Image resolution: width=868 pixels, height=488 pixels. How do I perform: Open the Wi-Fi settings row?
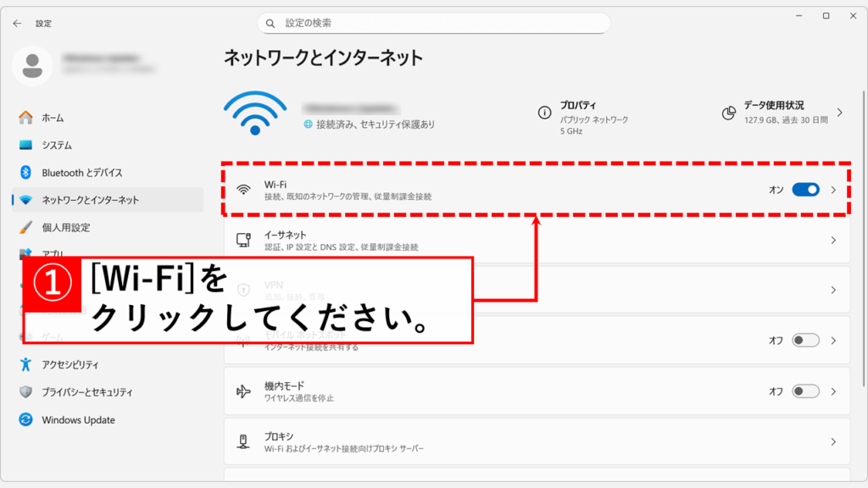pyautogui.click(x=509, y=190)
